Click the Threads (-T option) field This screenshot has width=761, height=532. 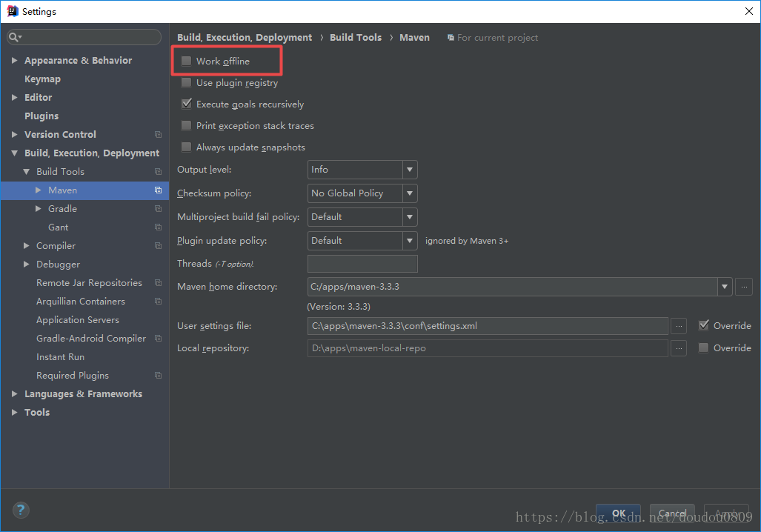tap(362, 264)
